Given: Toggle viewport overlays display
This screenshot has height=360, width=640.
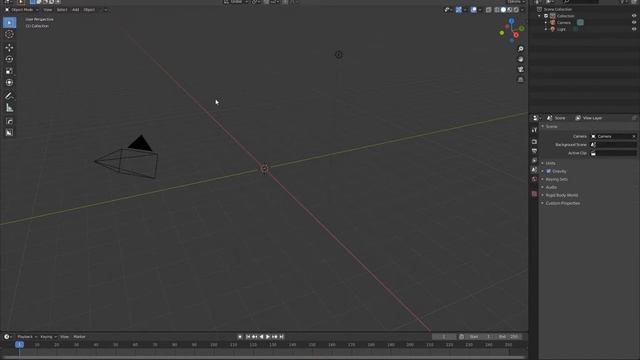Looking at the screenshot, I should click(473, 10).
